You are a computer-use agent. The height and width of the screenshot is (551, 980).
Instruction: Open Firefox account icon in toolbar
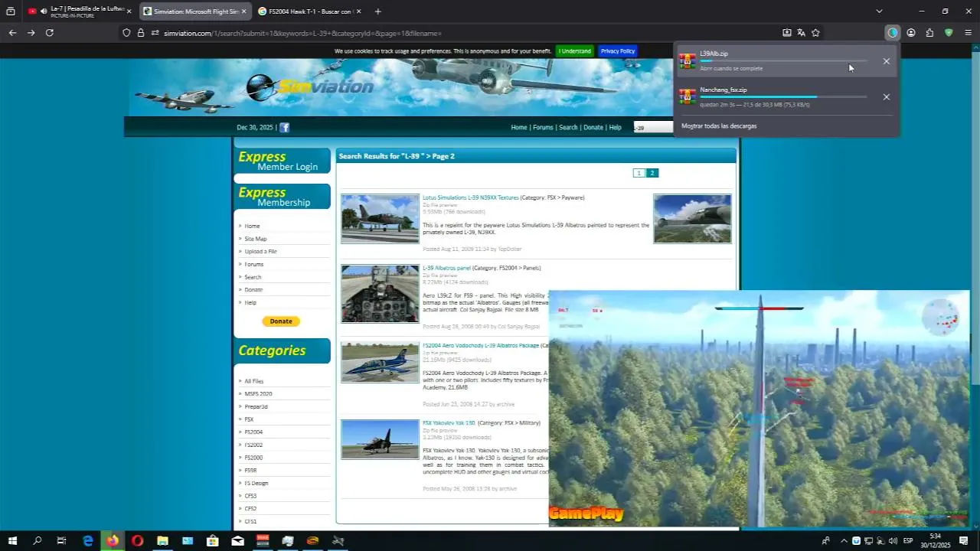[911, 33]
